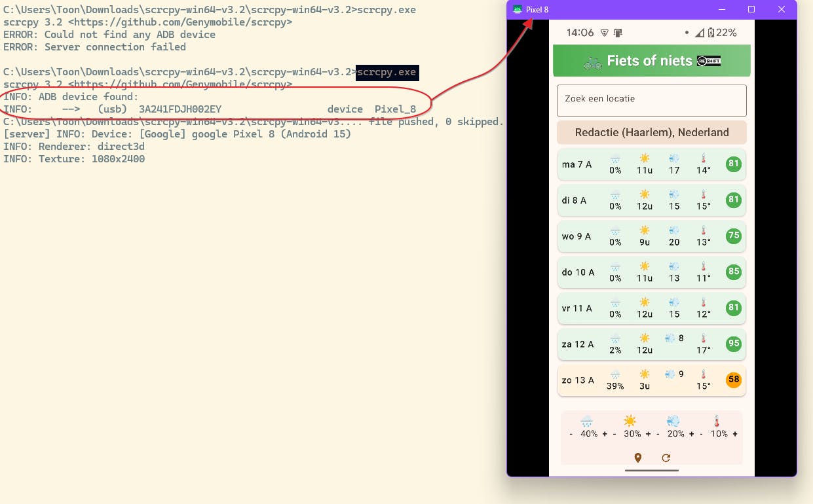The width and height of the screenshot is (813, 504).
Task: Open the 'vr 11 A' forecast card
Action: click(652, 308)
